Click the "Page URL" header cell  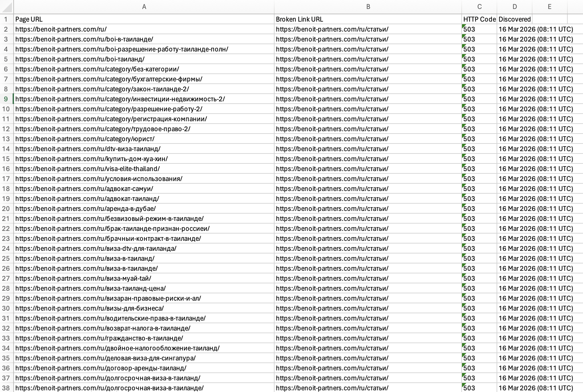pyautogui.click(x=144, y=19)
